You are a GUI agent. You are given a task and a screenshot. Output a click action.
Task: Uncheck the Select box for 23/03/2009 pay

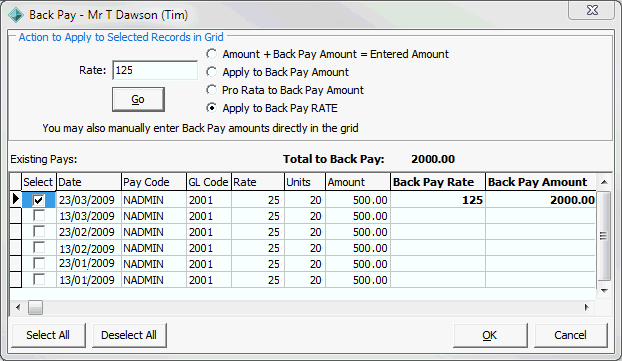click(38, 200)
